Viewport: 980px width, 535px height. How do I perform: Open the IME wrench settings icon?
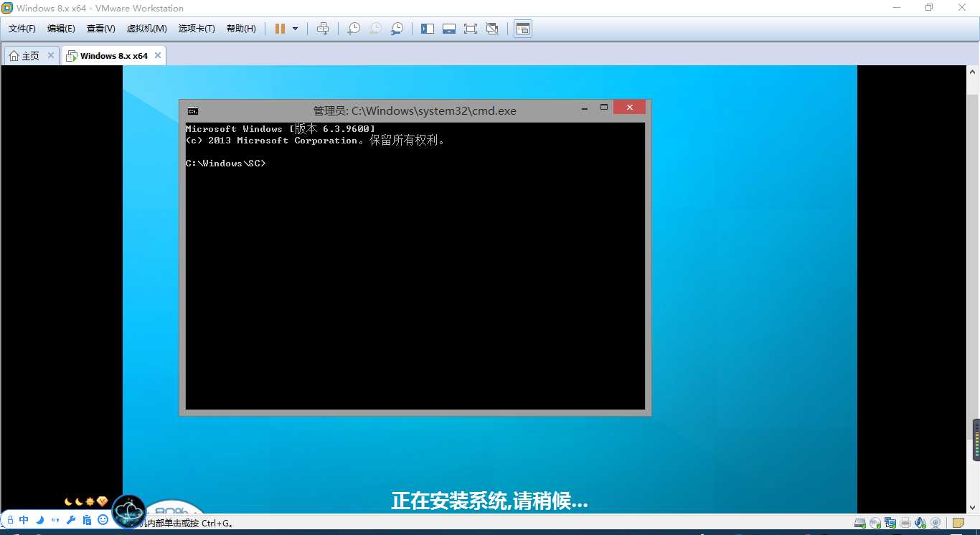(70, 520)
